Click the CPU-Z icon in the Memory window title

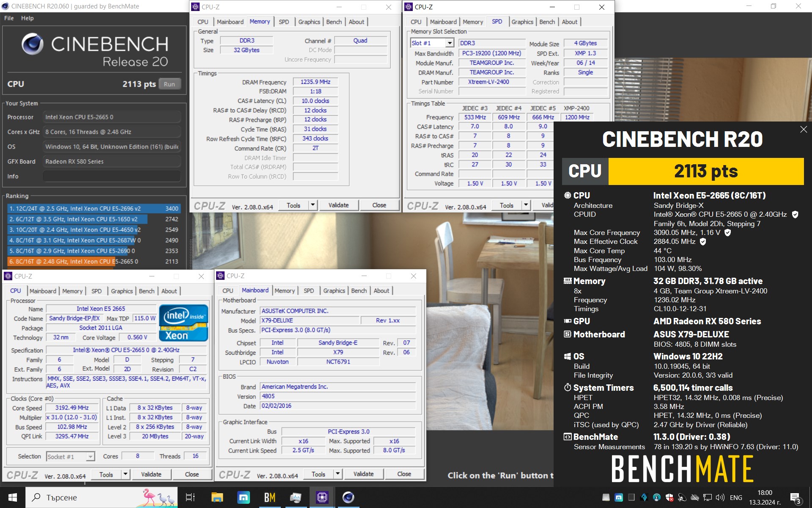pos(195,7)
